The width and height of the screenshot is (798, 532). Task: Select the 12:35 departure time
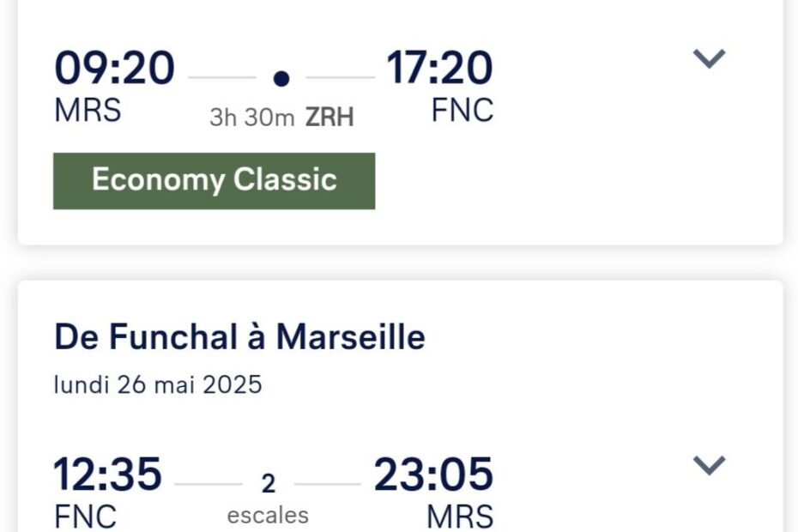tap(107, 475)
